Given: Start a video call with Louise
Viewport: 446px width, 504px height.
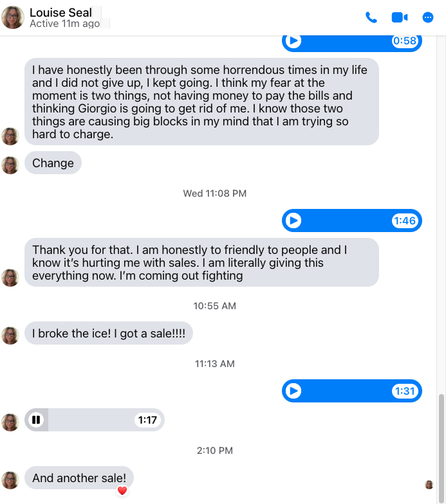Looking at the screenshot, I should 400,17.
